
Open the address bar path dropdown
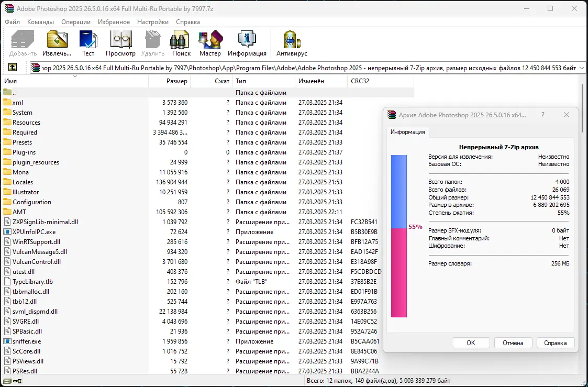[x=581, y=67]
